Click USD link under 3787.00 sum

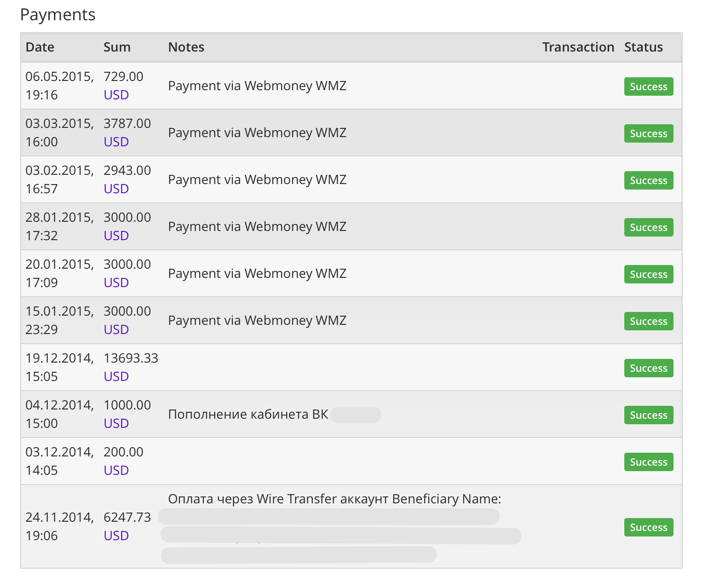tap(116, 142)
